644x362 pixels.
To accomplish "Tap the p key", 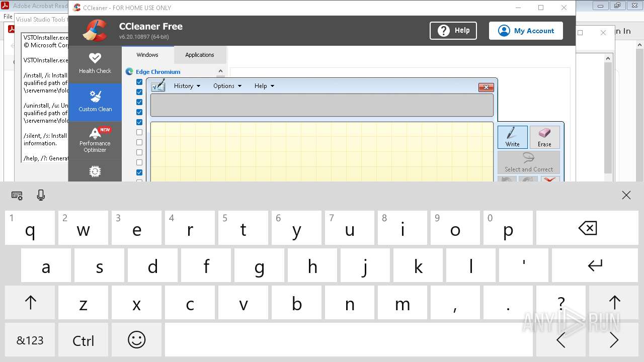I will [508, 228].
